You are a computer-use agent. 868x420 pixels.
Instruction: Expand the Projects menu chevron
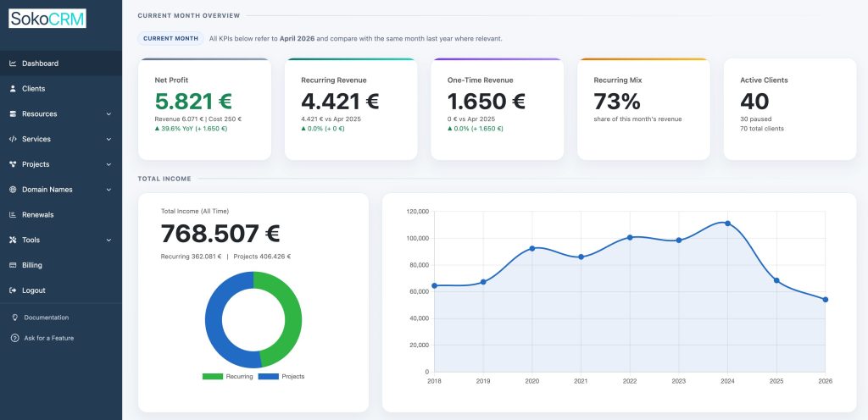[x=109, y=164]
